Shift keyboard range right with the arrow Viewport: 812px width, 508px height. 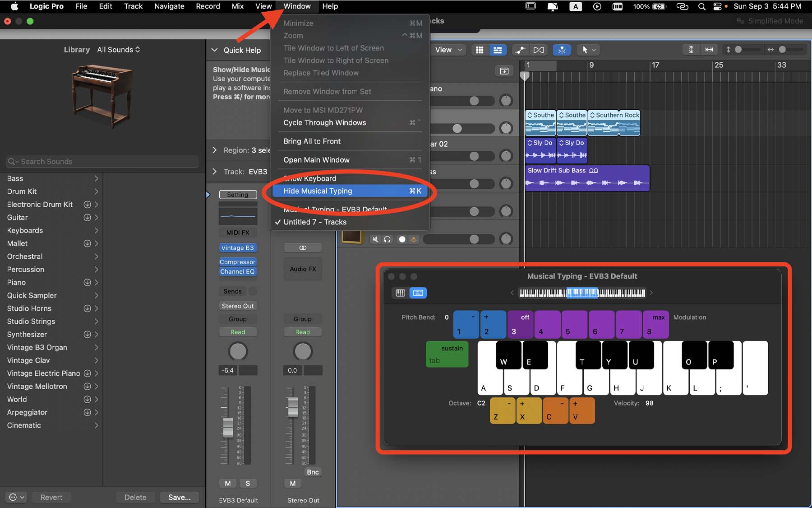coord(651,293)
